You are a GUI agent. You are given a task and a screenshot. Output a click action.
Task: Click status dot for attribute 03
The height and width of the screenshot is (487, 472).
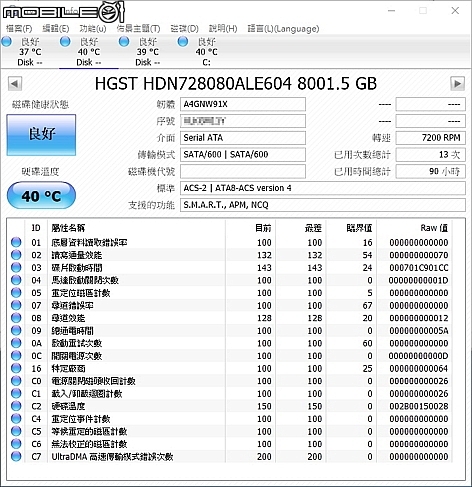pyautogui.click(x=16, y=267)
